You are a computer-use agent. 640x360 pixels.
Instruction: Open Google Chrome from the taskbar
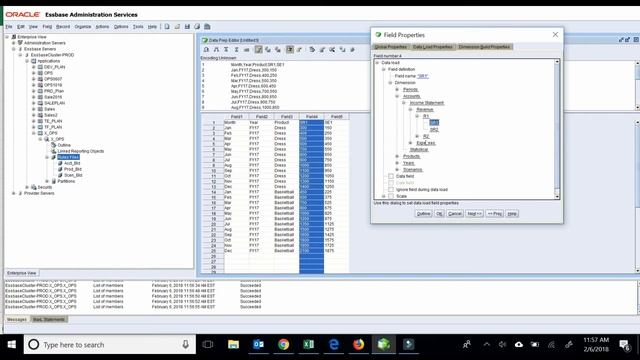[x=284, y=344]
